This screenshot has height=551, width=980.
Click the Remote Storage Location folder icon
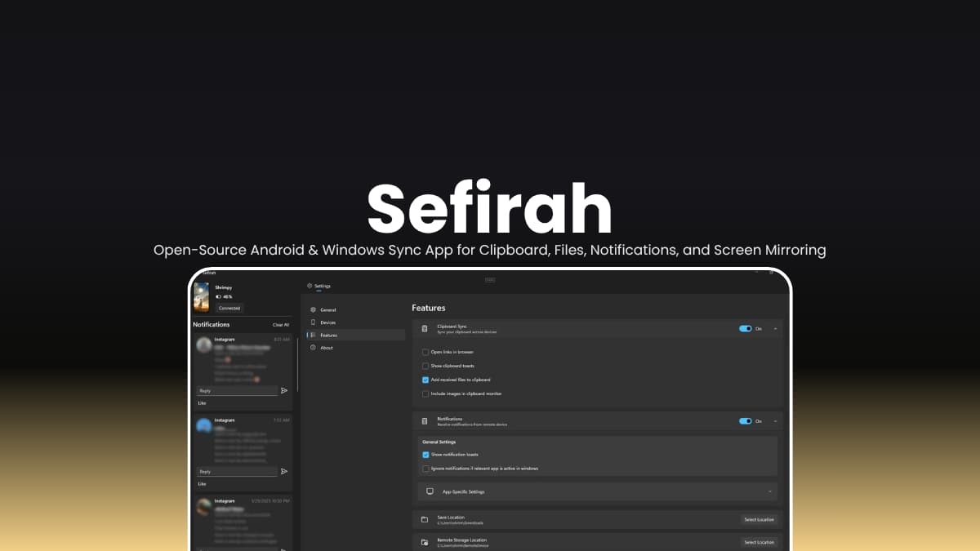point(425,542)
